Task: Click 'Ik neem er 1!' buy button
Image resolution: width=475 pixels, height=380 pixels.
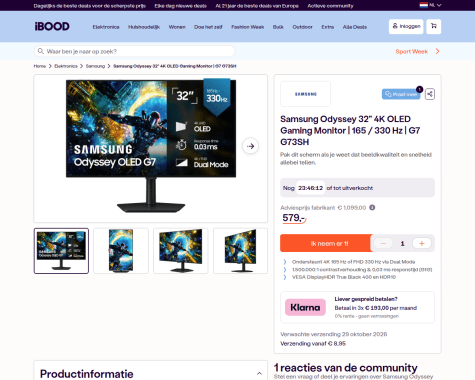Action: click(x=326, y=243)
